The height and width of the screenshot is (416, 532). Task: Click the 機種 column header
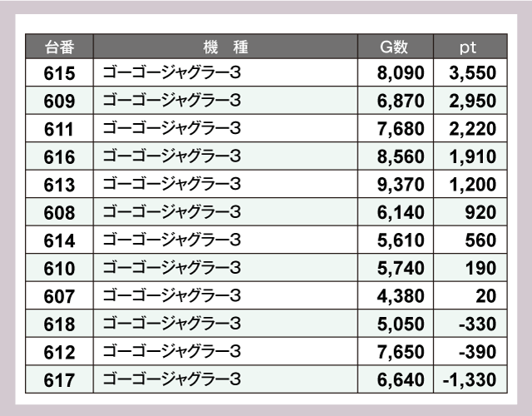pos(225,47)
